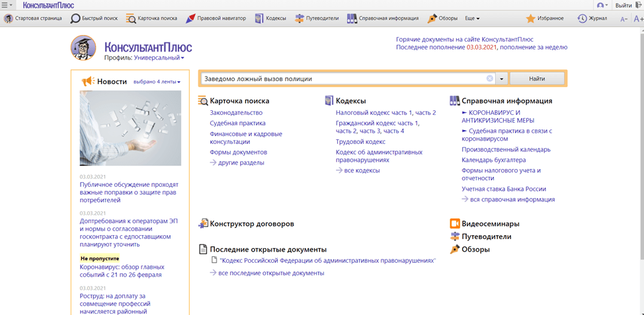Open Кодексы from the top toolbar
This screenshot has width=644, height=315.
pyautogui.click(x=270, y=18)
